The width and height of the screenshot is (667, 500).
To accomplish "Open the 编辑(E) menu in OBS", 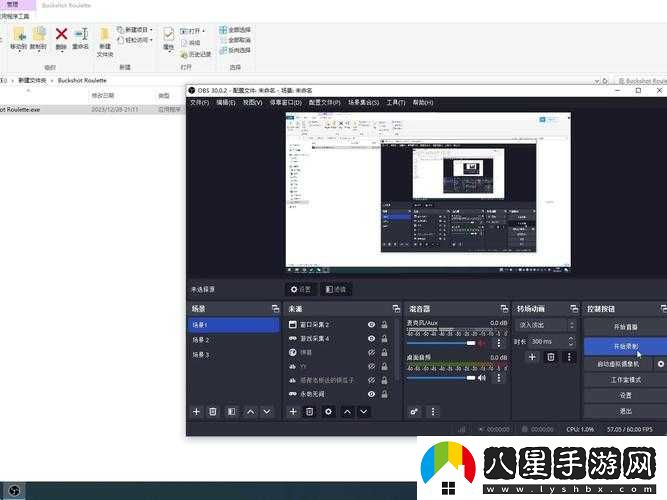I will click(x=225, y=103).
